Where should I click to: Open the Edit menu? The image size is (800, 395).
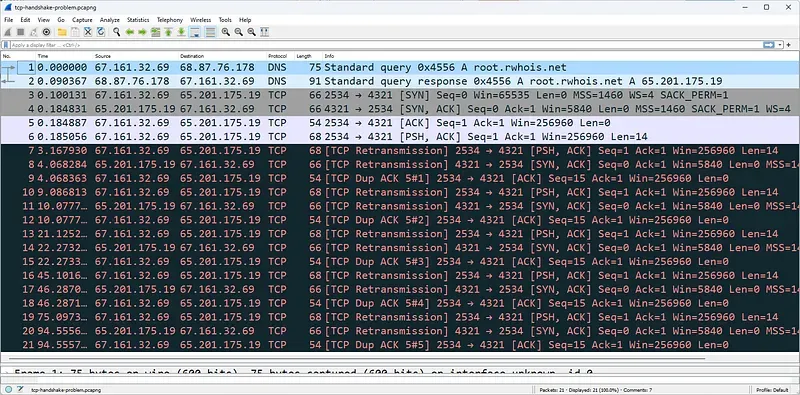pos(26,20)
